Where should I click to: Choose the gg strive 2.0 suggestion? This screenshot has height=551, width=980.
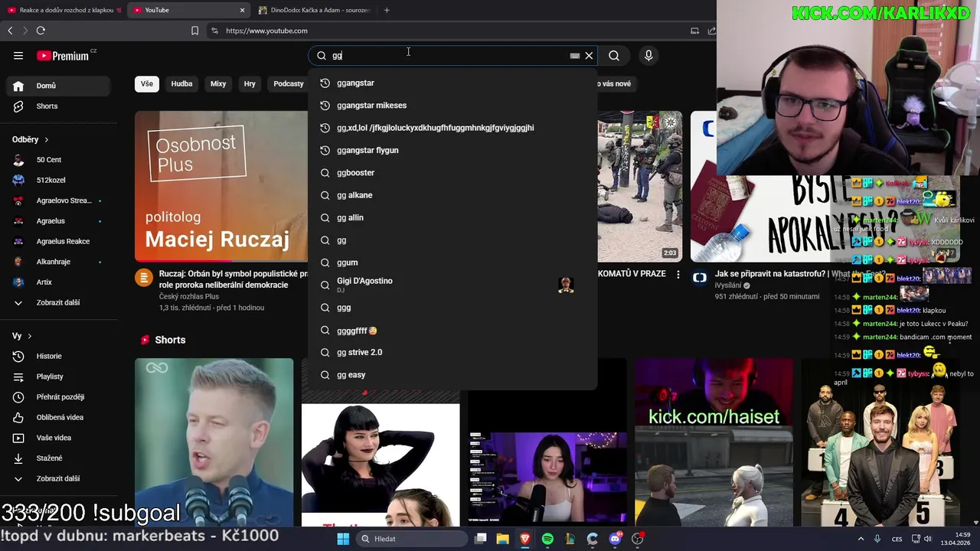pos(452,352)
